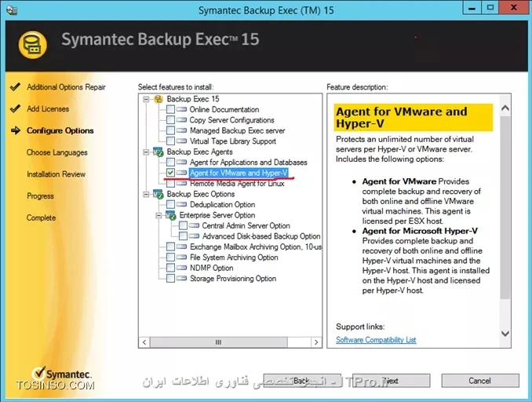Click the Installation Review wizard step
This screenshot has height=402, width=532.
[56, 174]
